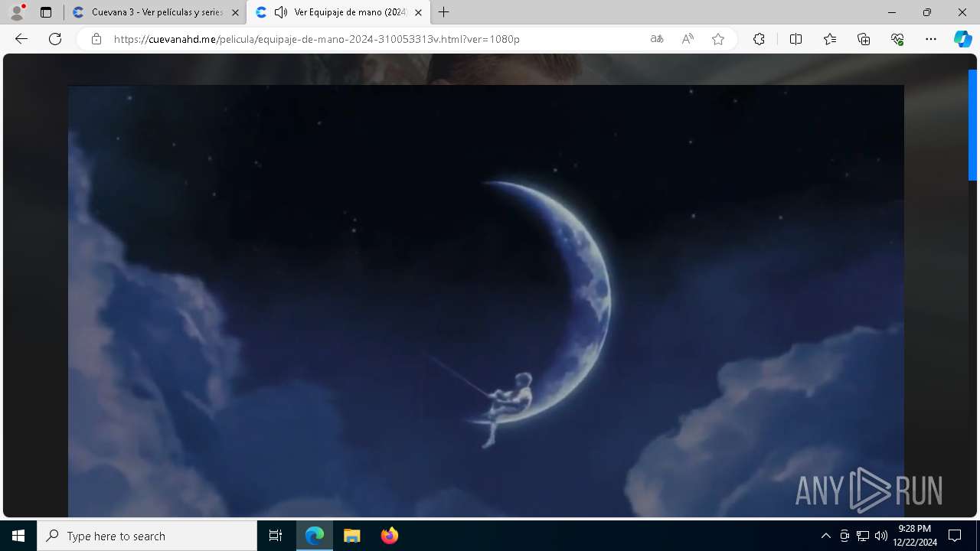Screen dimensions: 980x551
Task: Open Collections panel
Action: point(864,39)
